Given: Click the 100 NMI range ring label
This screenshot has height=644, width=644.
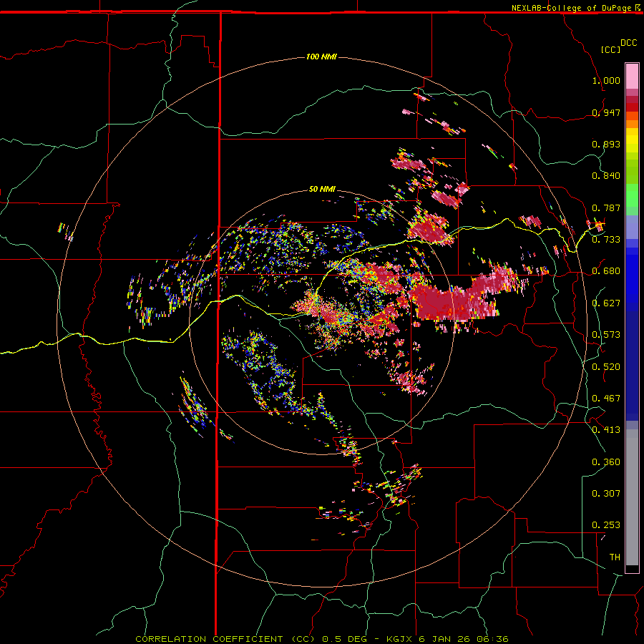Looking at the screenshot, I should (321, 57).
